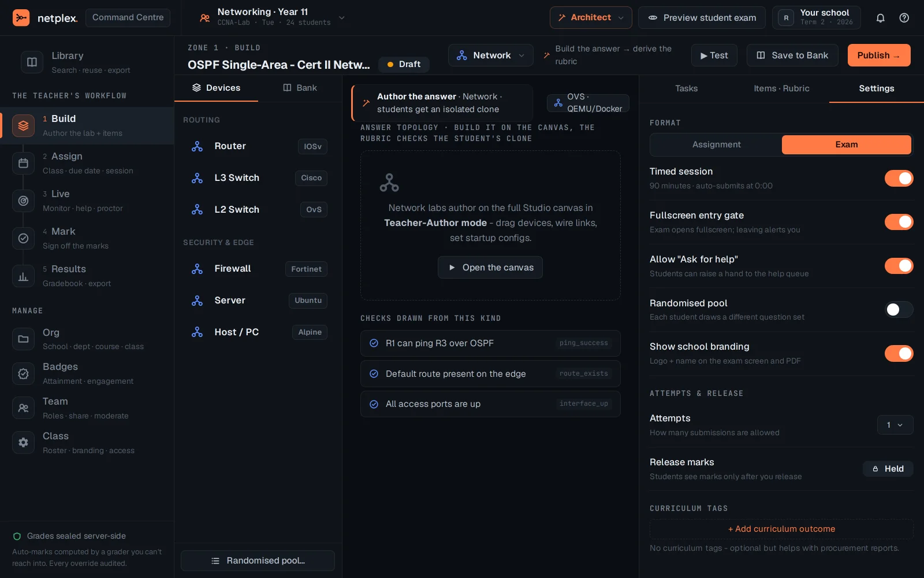Click the shield icon by Grades sealed
This screenshot has height=578, width=924.
pyautogui.click(x=17, y=536)
